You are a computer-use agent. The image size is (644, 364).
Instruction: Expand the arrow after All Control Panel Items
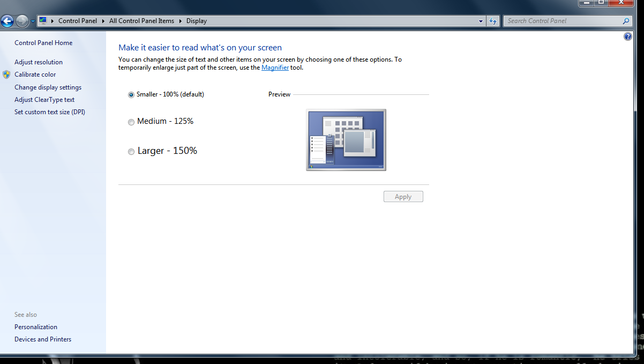[181, 21]
